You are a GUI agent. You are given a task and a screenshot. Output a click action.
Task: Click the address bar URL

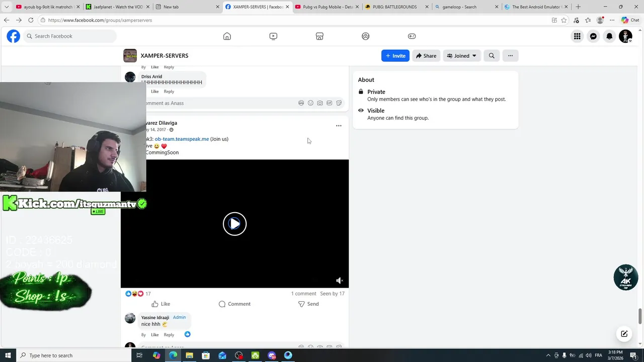100,20
